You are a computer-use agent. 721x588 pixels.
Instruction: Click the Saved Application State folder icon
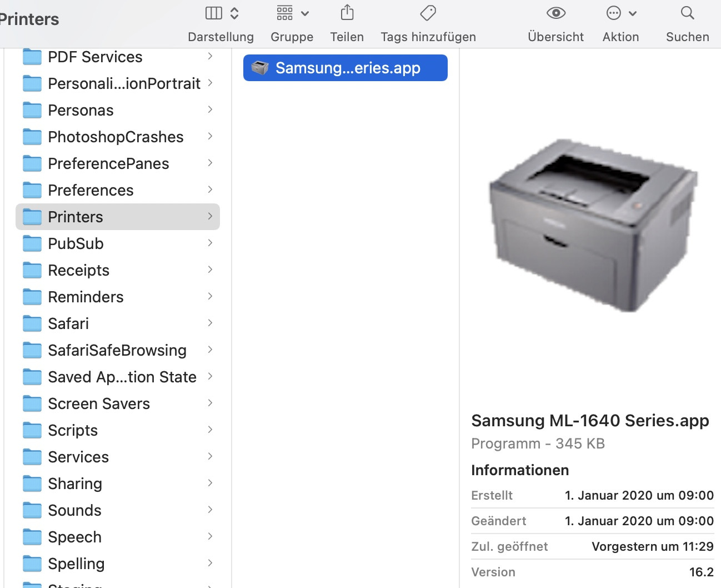[x=32, y=377]
